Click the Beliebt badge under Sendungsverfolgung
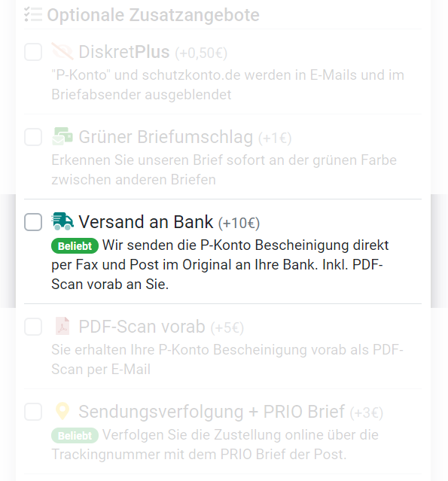The width and height of the screenshot is (448, 481). (75, 436)
